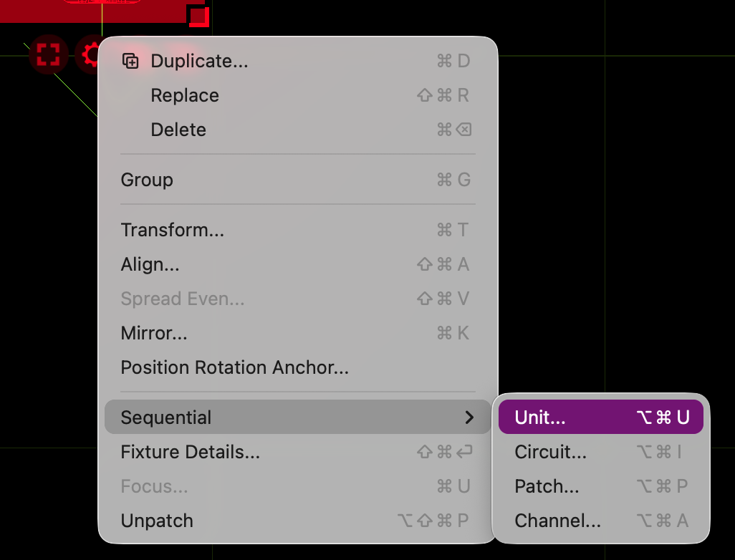Delete the selected fixture
This screenshot has width=735, height=560.
[x=178, y=130]
